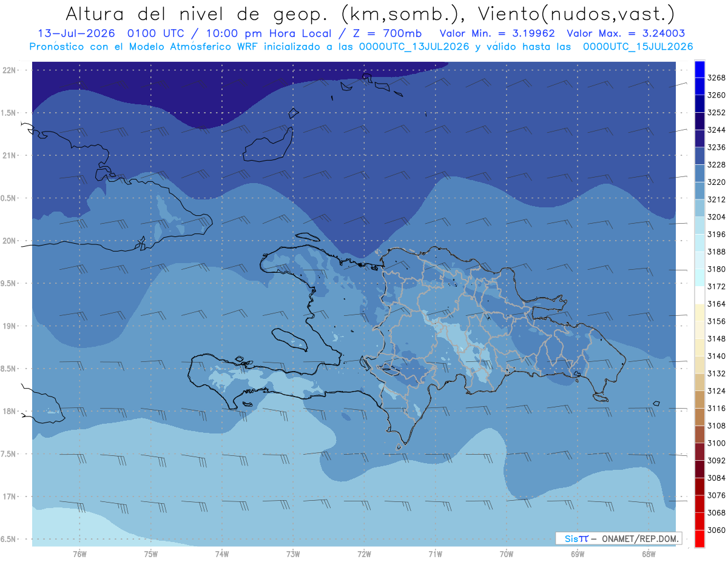Click the '7.5N' latitude label

(x=9, y=454)
